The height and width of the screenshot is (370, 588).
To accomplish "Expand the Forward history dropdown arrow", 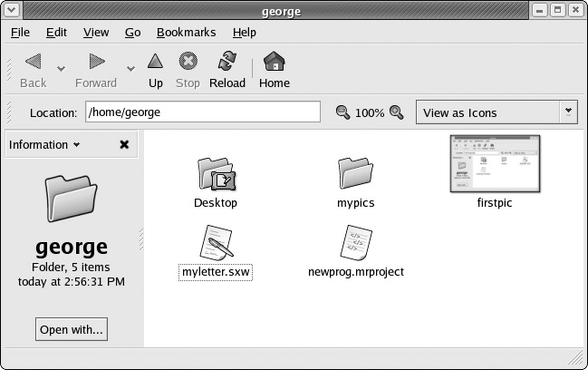I will [130, 68].
